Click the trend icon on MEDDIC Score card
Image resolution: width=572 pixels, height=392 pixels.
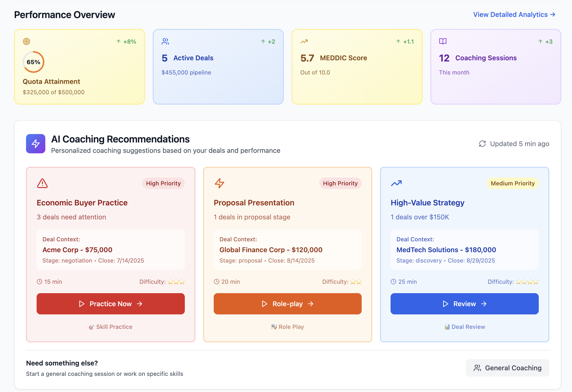coord(304,41)
